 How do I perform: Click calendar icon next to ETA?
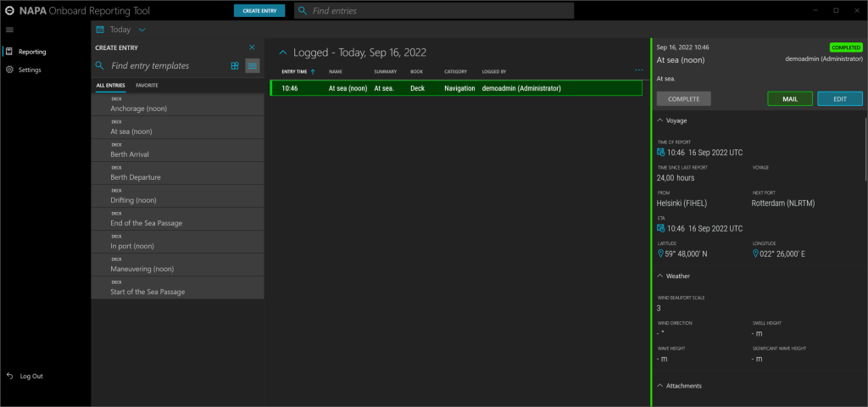(661, 228)
